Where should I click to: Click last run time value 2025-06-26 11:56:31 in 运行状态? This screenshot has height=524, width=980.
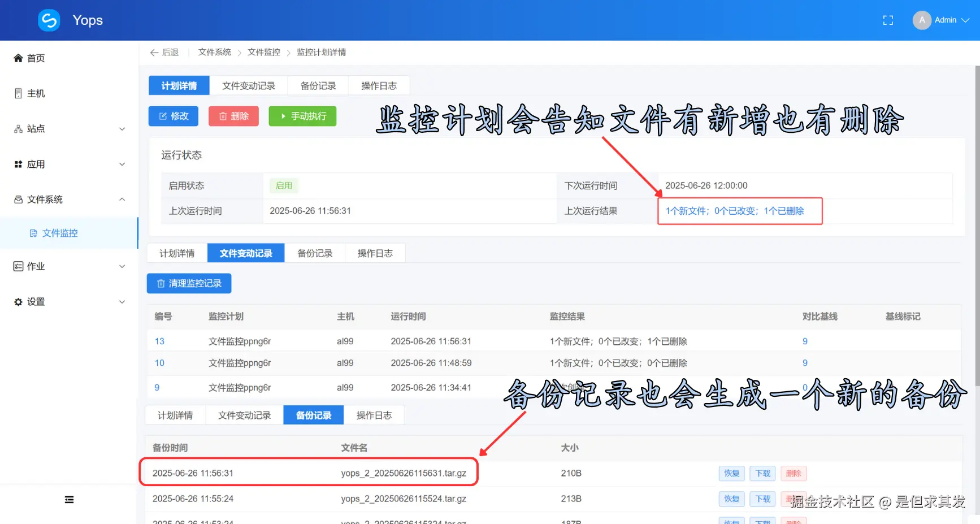310,211
